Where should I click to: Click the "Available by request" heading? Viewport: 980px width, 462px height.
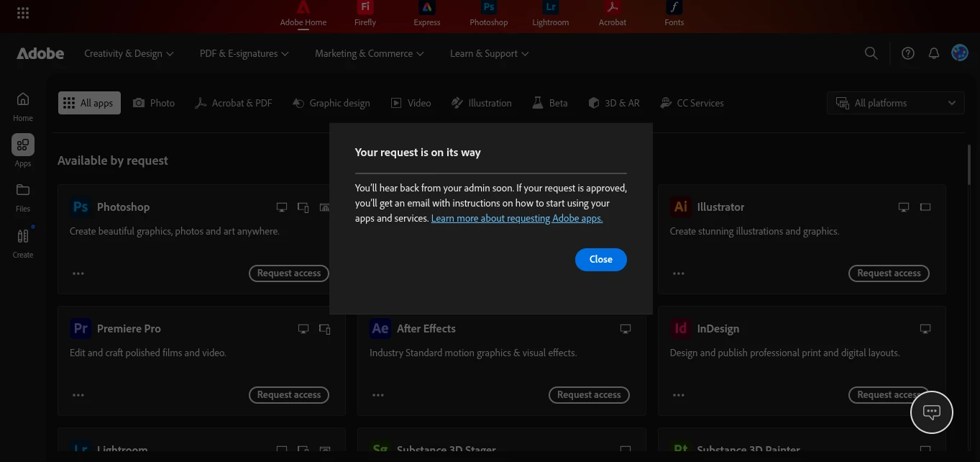click(113, 160)
